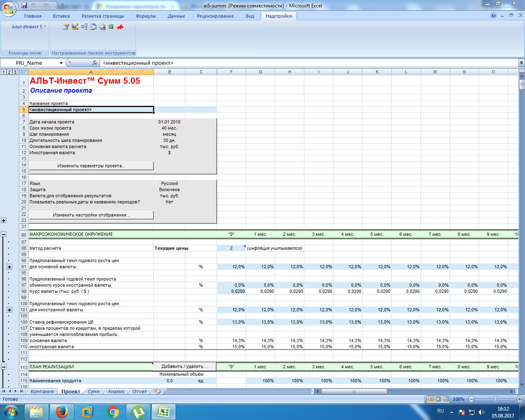
Task: Switch to the Вид ribbon tab
Action: [x=250, y=16]
